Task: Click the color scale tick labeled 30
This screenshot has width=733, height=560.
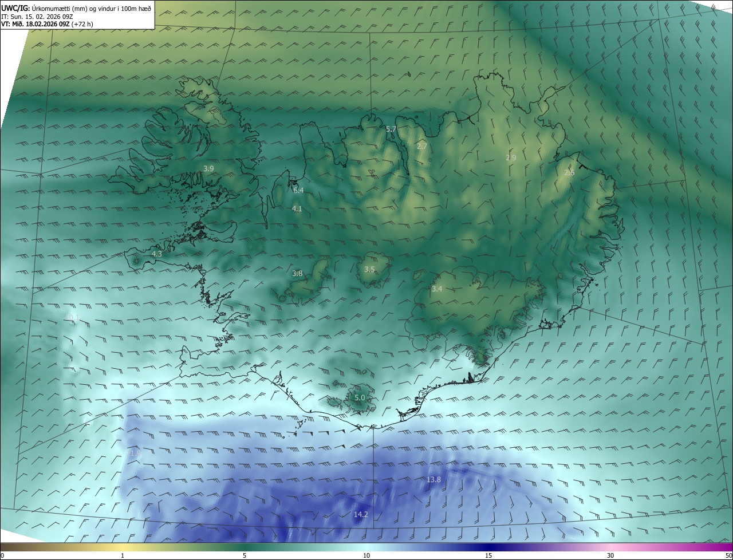Action: coord(610,555)
